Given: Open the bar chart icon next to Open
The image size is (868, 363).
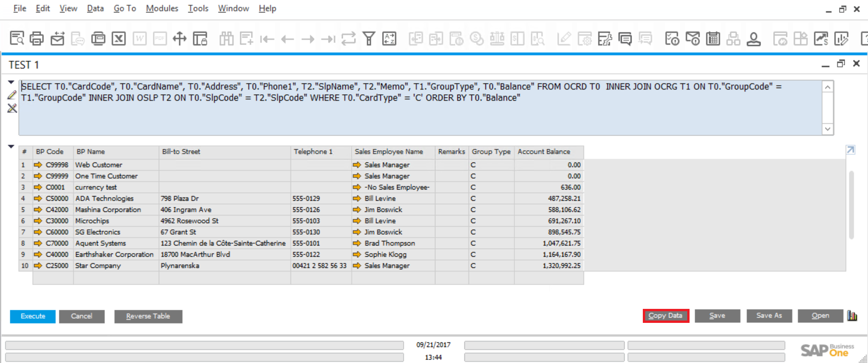Looking at the screenshot, I should click(853, 316).
